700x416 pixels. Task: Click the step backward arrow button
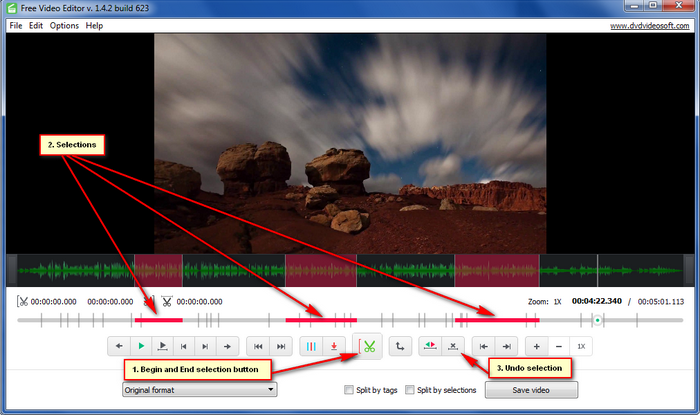pyautogui.click(x=119, y=346)
